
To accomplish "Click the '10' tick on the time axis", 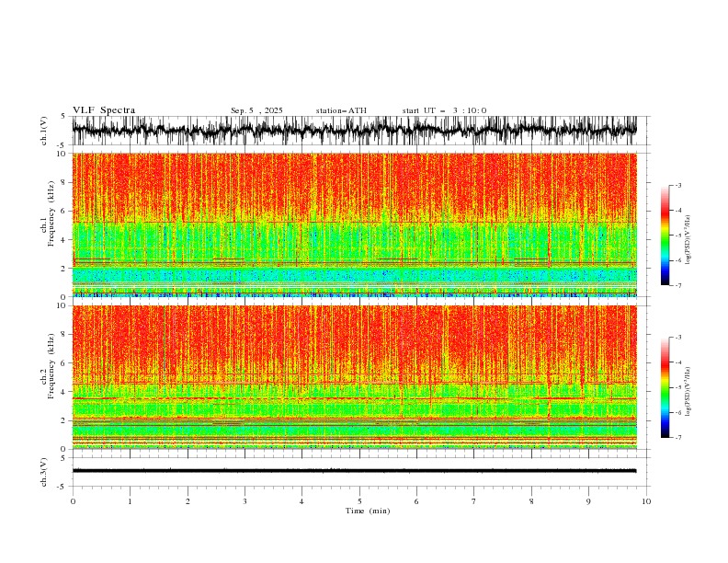I will (x=646, y=501).
